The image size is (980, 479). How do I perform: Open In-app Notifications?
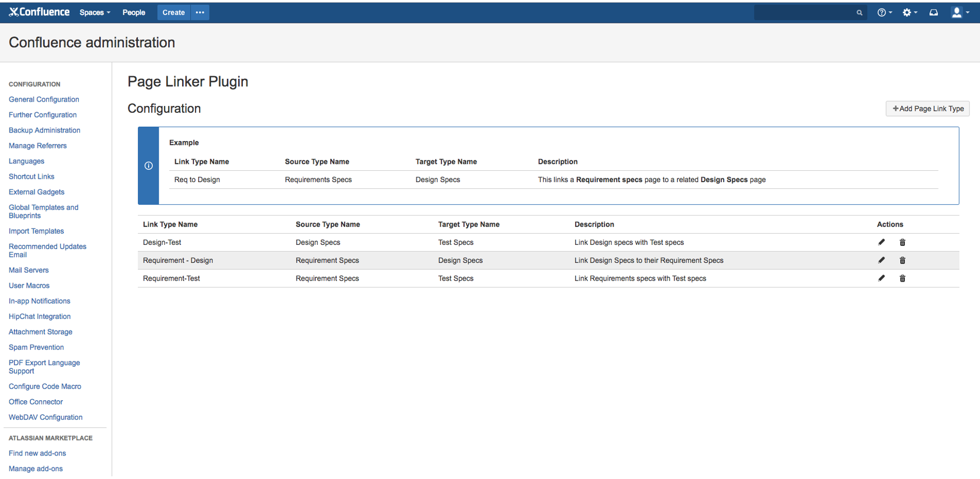tap(39, 301)
